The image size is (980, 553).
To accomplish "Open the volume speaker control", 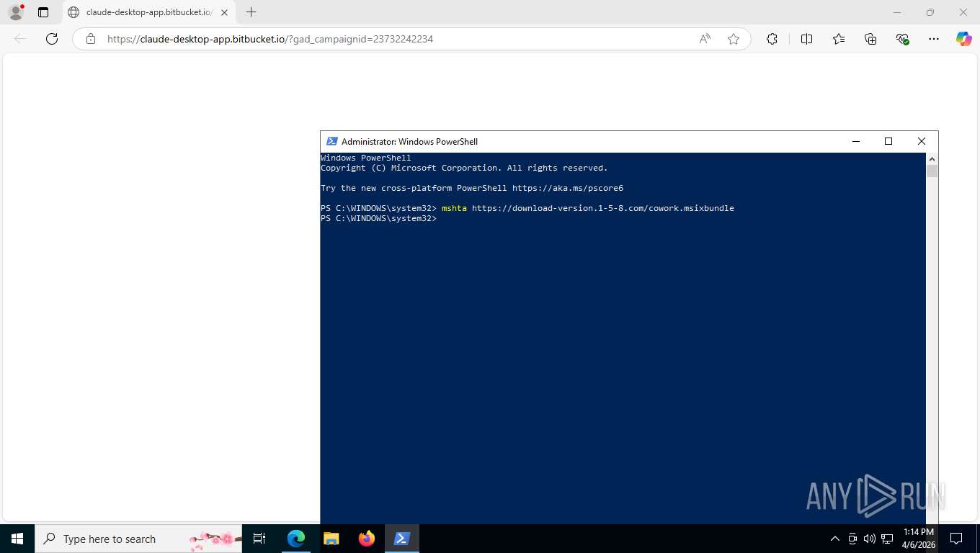I will 869,539.
